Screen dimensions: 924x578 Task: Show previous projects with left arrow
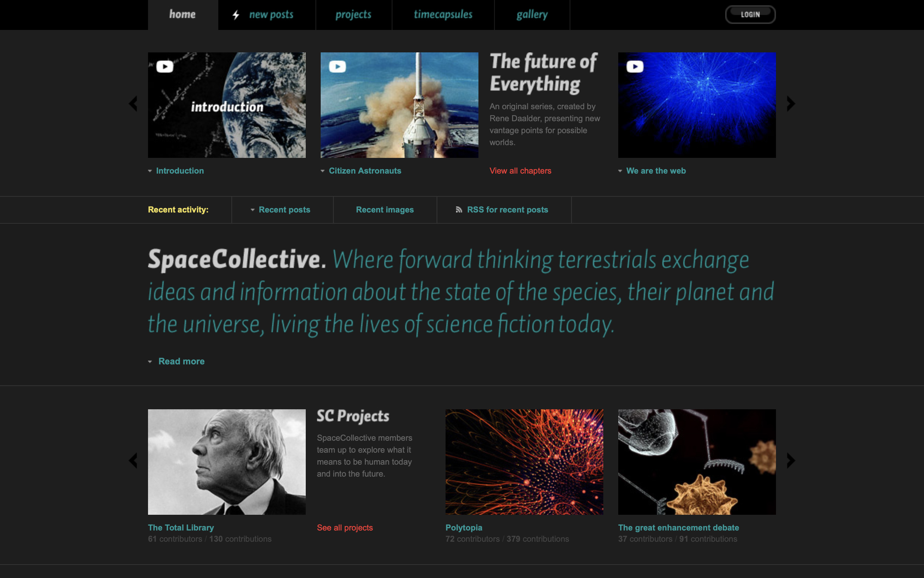pos(133,461)
